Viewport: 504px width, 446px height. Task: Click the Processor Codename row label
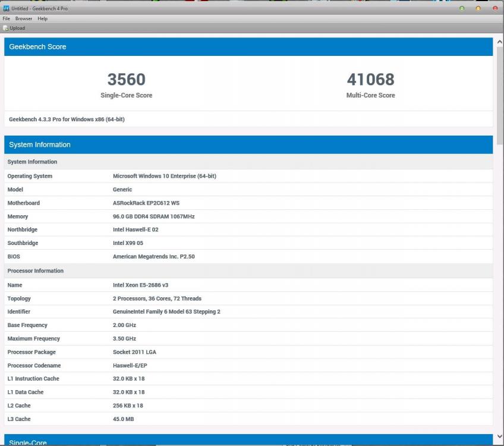[x=34, y=366]
